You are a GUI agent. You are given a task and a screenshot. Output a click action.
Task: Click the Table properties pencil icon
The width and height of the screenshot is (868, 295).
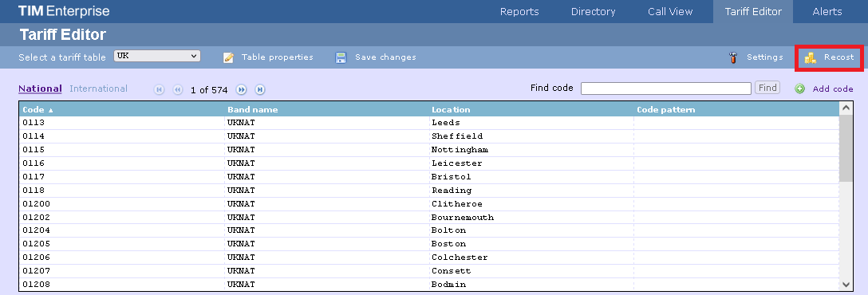229,57
